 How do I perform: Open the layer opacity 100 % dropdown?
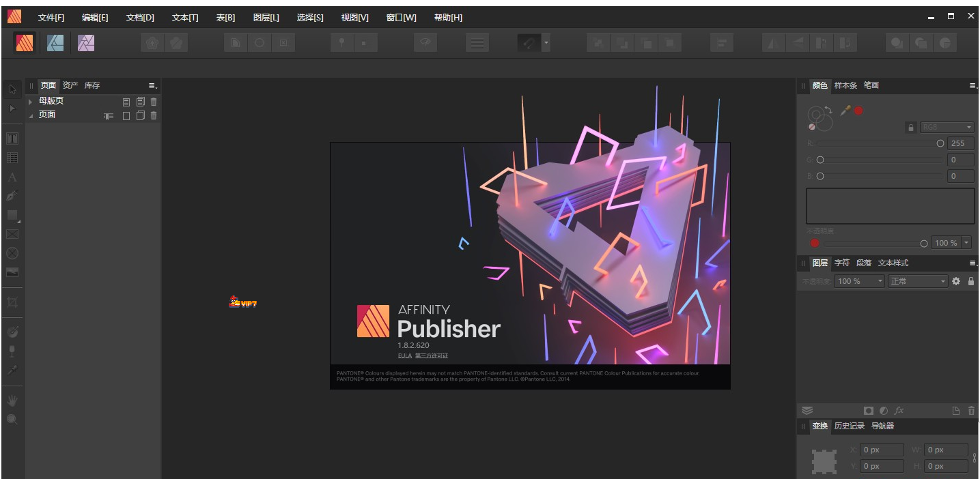[881, 281]
